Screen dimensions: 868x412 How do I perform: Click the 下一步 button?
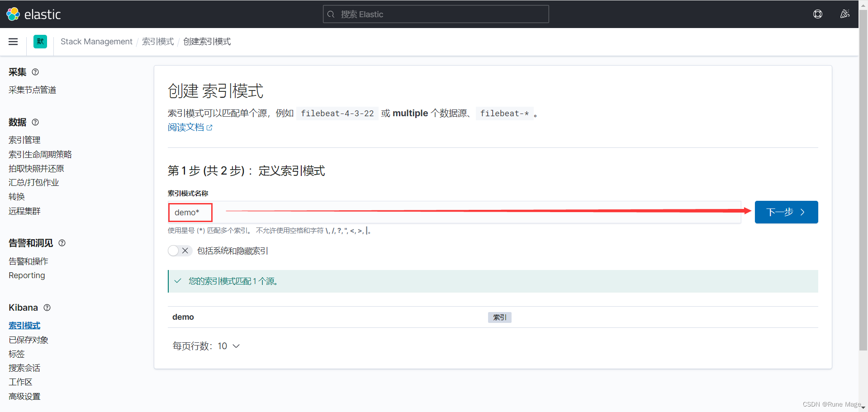click(786, 212)
